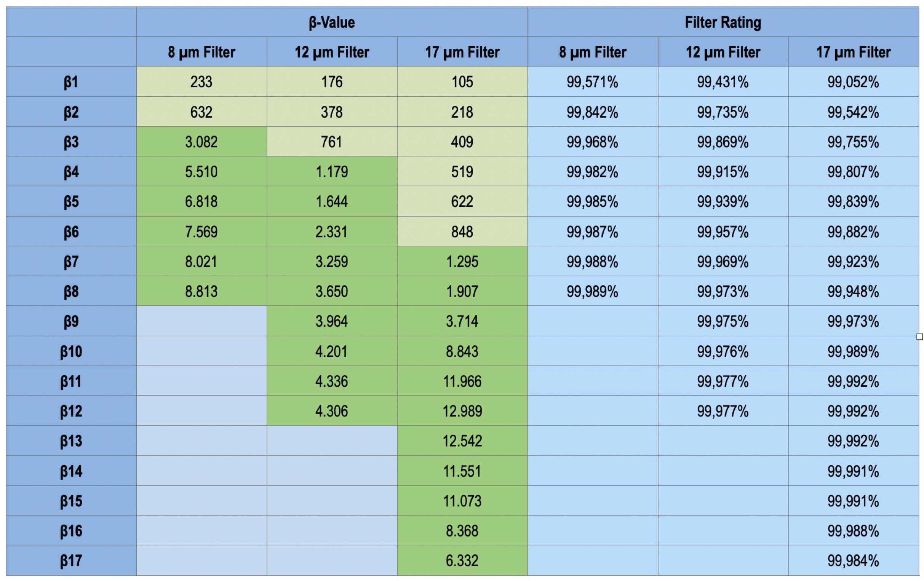Select the β9 row label
This screenshot has height=581, width=924.
pos(71,321)
